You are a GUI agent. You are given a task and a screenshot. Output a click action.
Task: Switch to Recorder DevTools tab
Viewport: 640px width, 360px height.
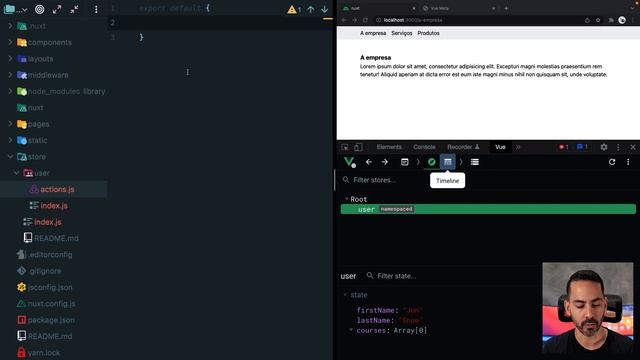tap(463, 147)
